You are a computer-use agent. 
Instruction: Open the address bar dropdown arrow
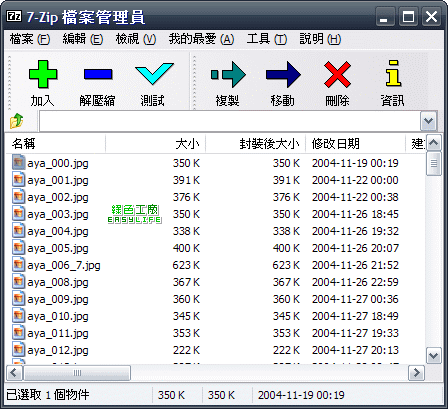[428, 121]
